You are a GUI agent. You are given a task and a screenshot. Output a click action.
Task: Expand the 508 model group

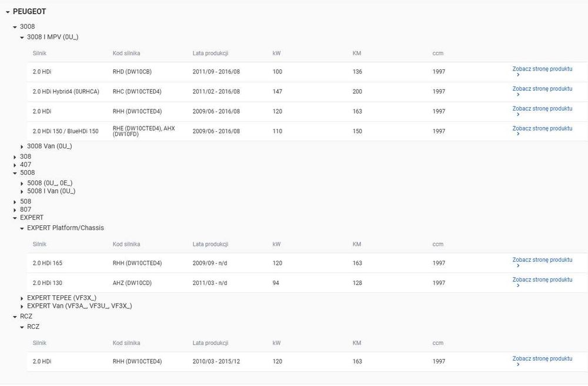tap(15, 202)
